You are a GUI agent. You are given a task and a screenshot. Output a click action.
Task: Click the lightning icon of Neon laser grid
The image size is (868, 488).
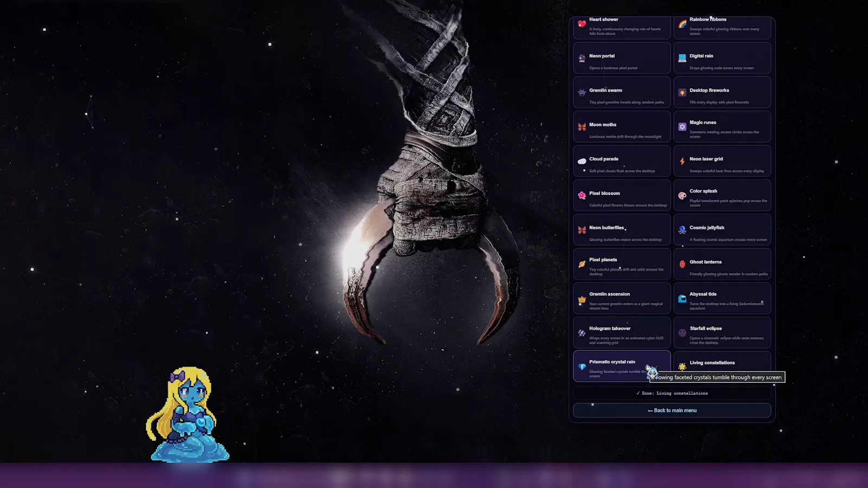682,161
